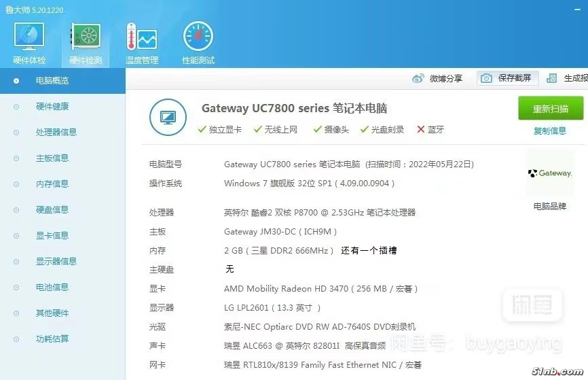
Task: Open 硬件健康 hardware health section
Action: (52, 107)
